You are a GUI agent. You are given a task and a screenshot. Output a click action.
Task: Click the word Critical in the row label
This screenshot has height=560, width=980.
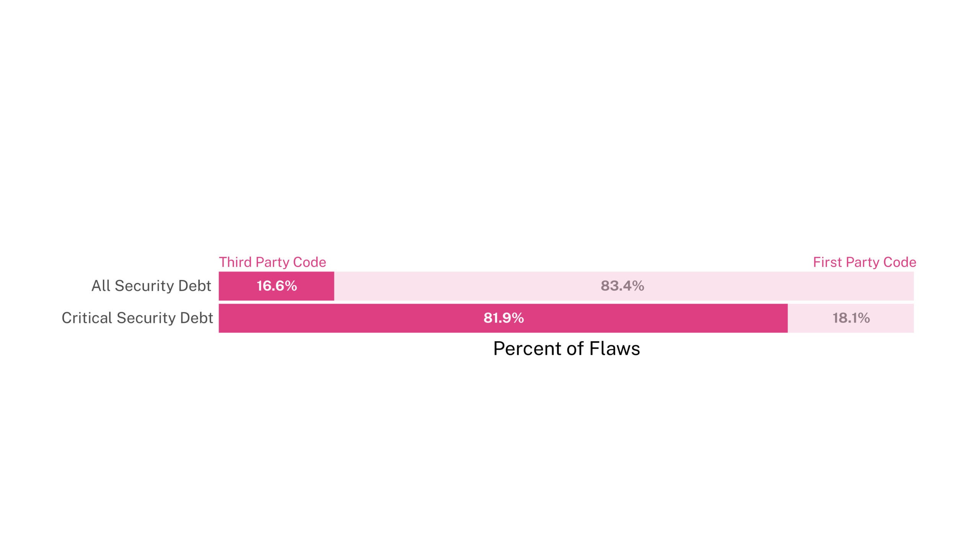87,318
